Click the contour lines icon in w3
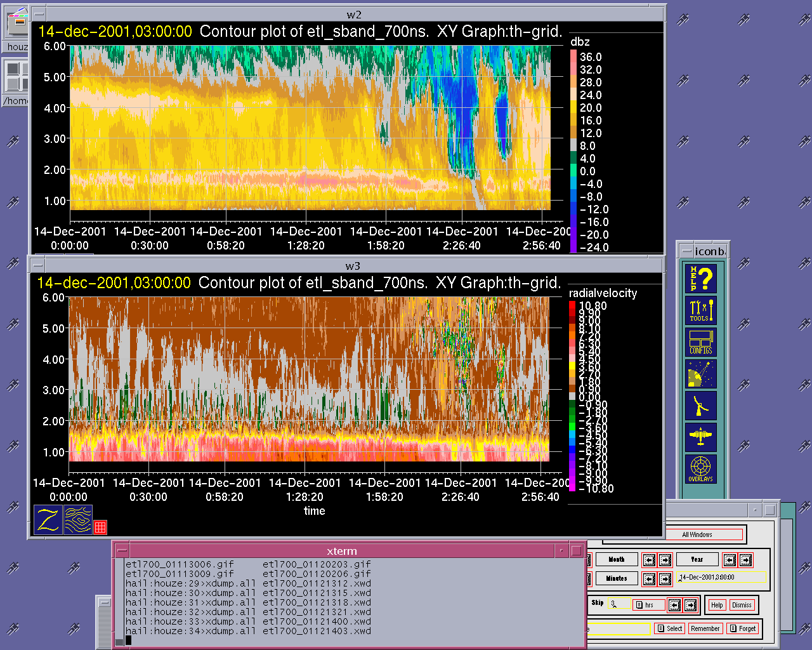This screenshot has width=812, height=650. 78,520
